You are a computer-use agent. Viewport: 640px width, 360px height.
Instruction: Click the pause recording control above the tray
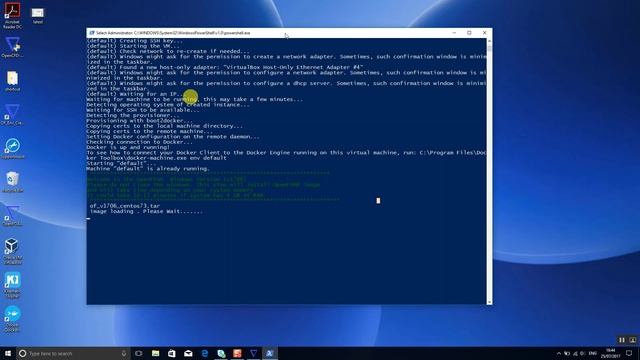pyautogui.click(x=622, y=340)
